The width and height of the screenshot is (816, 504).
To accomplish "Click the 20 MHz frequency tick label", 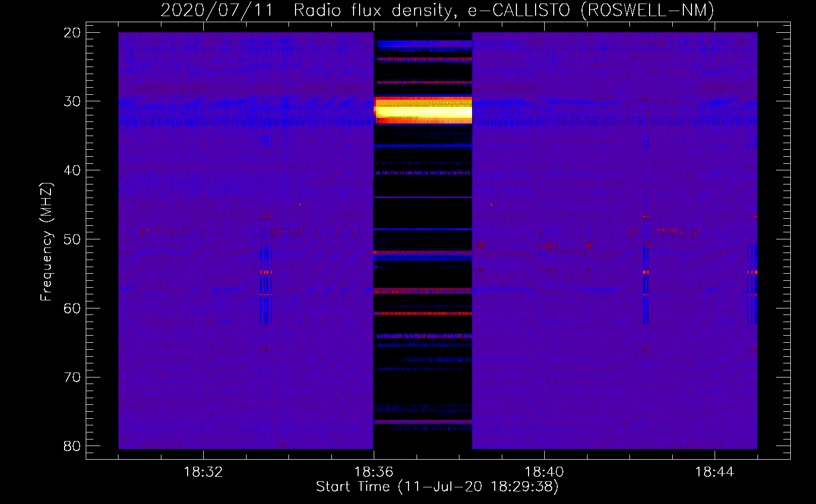I will tap(72, 33).
